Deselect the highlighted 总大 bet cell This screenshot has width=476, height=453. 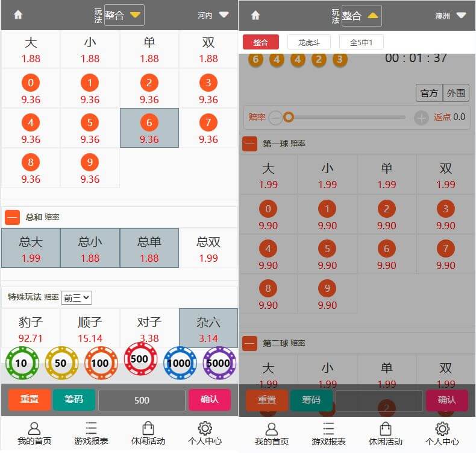pyautogui.click(x=31, y=248)
